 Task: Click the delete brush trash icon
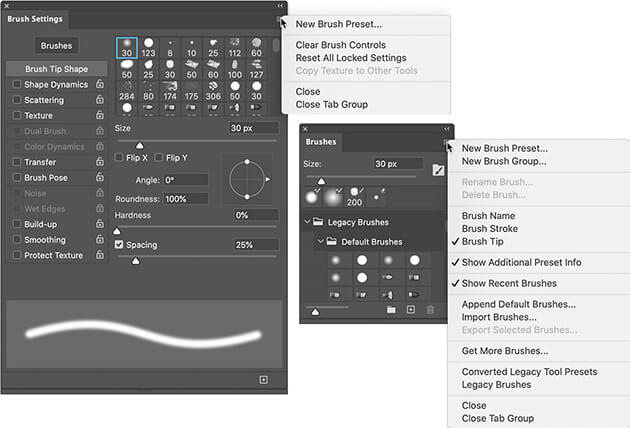(x=430, y=311)
